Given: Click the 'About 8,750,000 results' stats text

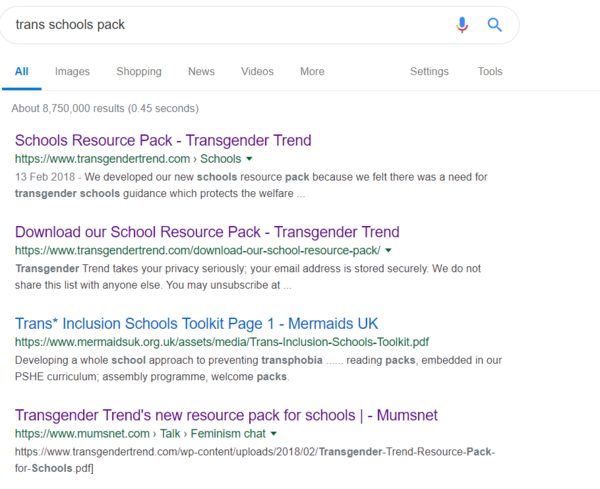Looking at the screenshot, I should coord(105,108).
